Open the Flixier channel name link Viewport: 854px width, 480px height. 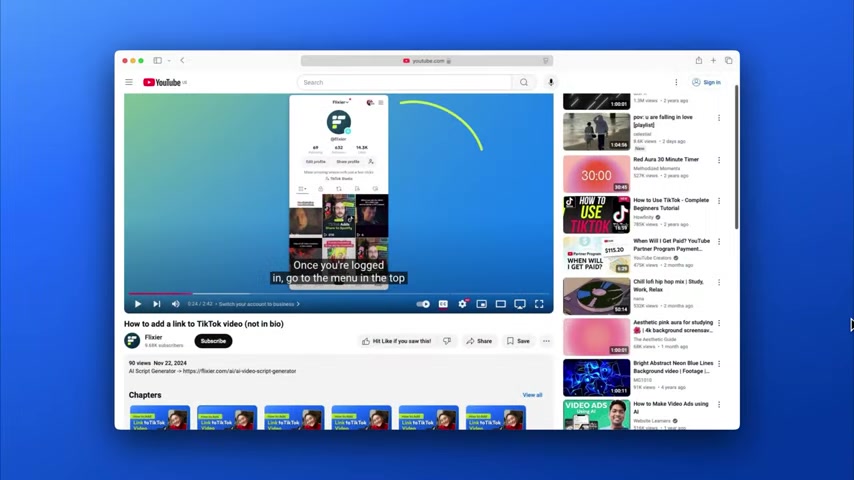(154, 337)
